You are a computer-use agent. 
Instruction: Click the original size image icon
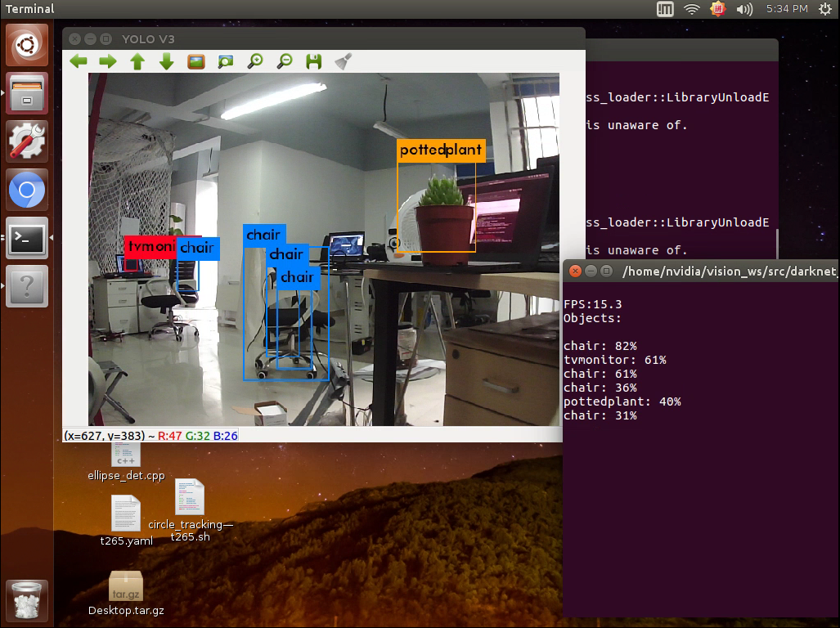[x=196, y=61]
